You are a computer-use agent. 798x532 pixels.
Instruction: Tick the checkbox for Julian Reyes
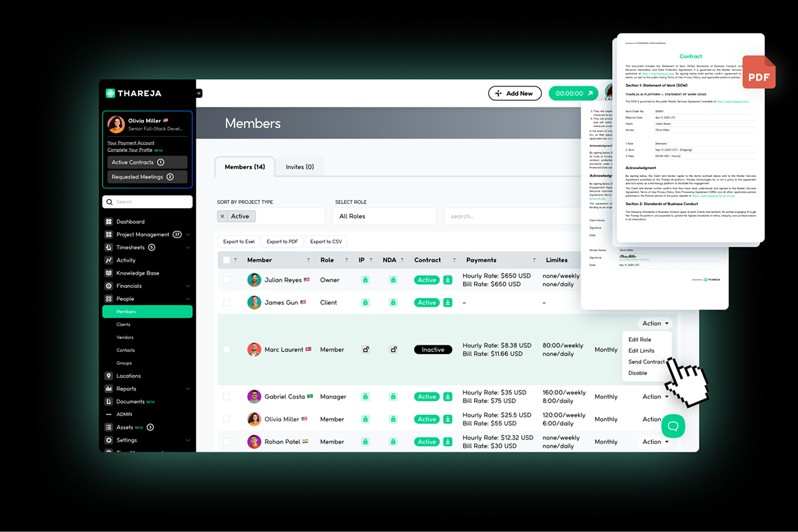click(226, 280)
